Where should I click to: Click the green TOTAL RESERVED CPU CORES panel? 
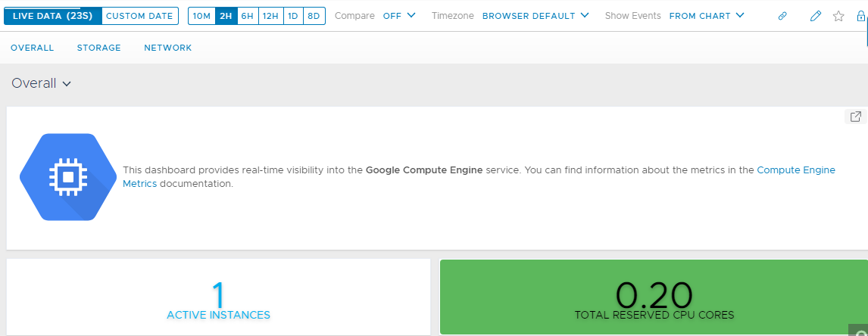click(654, 297)
